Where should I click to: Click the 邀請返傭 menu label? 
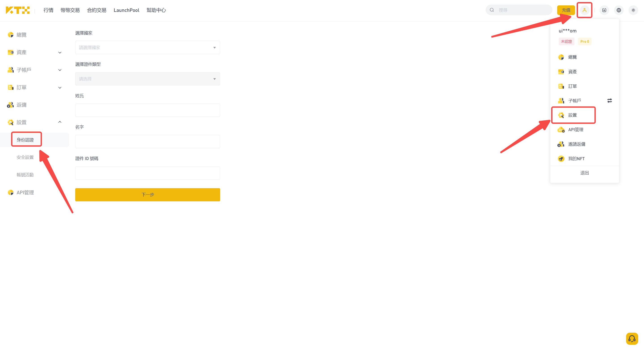[576, 144]
